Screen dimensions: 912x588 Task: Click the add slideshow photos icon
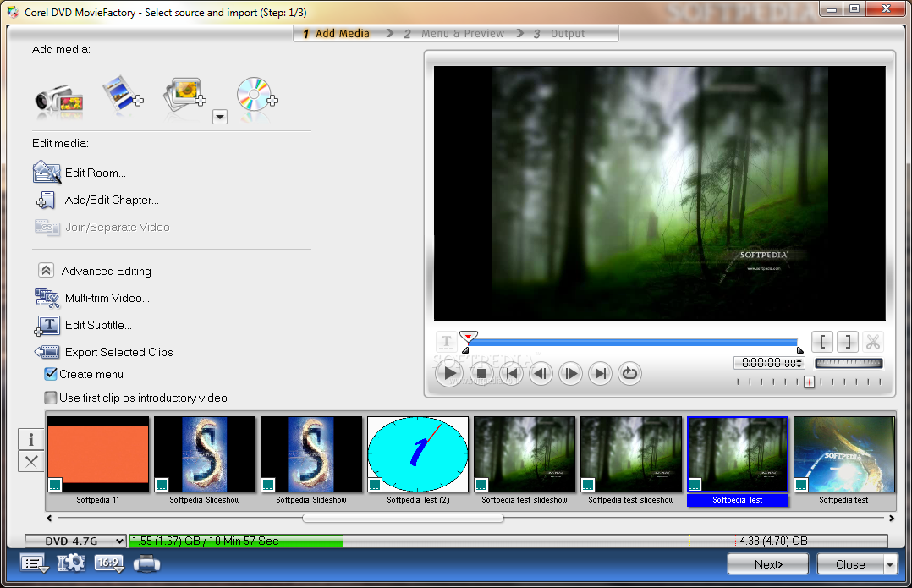pos(184,94)
